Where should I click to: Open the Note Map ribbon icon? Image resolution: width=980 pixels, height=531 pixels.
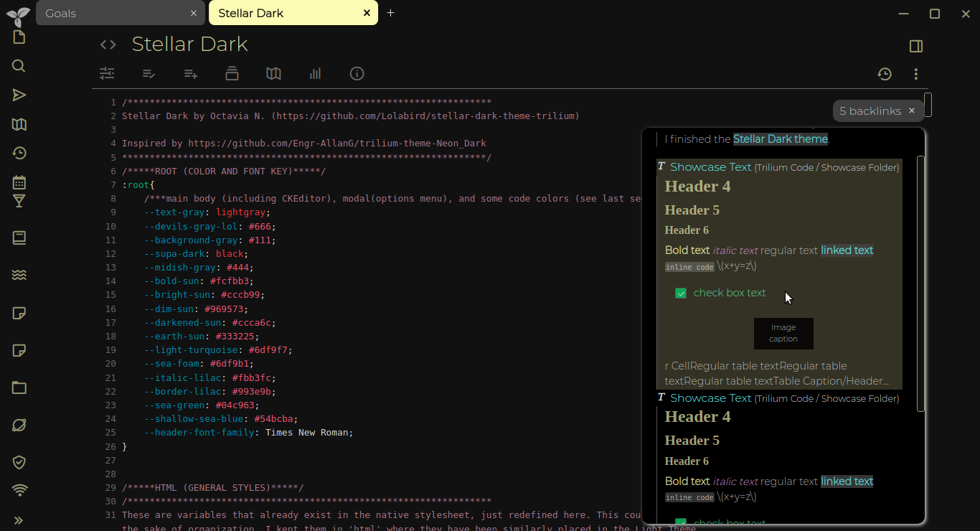(273, 73)
